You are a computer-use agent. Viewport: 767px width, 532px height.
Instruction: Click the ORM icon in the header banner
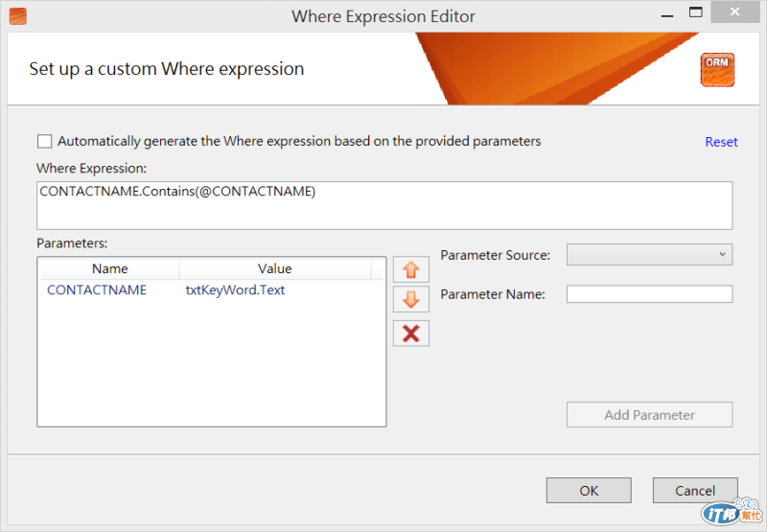pos(717,69)
